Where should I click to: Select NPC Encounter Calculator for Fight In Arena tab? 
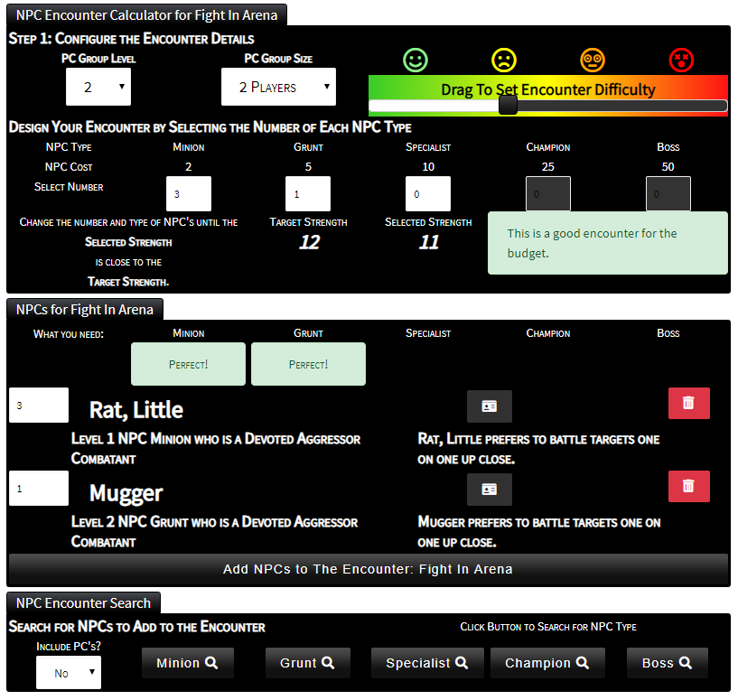coord(146,15)
